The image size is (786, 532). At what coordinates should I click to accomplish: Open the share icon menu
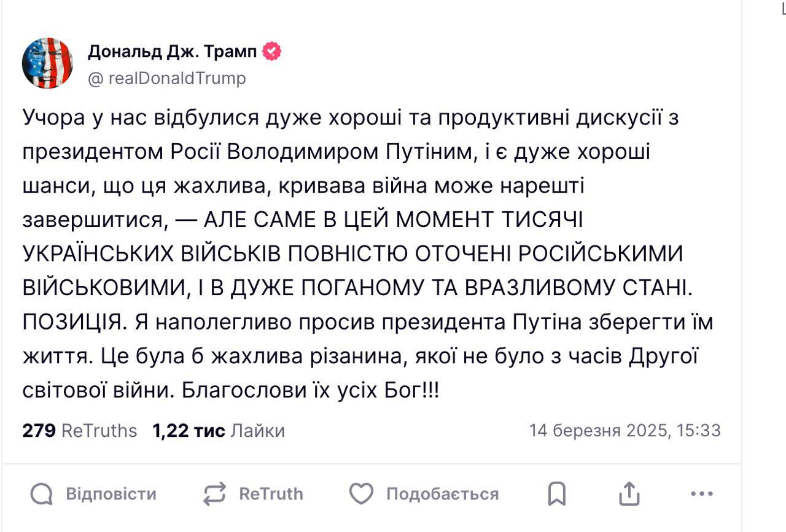point(629,494)
